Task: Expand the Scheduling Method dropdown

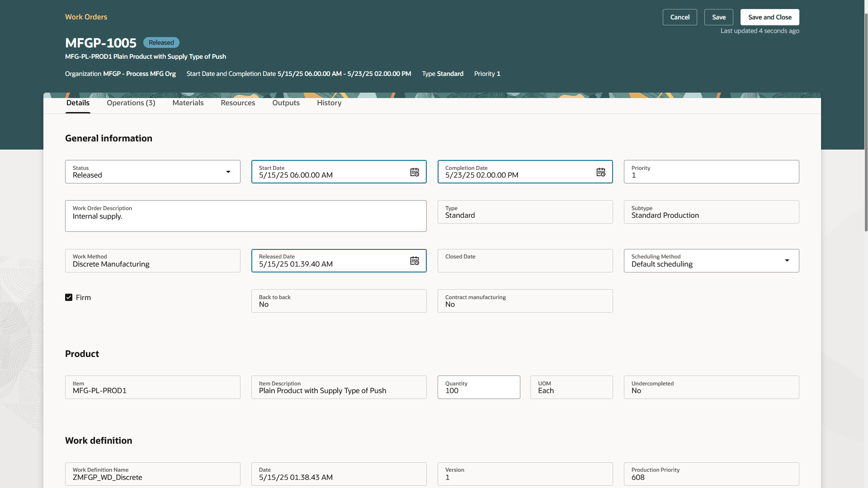Action: tap(787, 261)
